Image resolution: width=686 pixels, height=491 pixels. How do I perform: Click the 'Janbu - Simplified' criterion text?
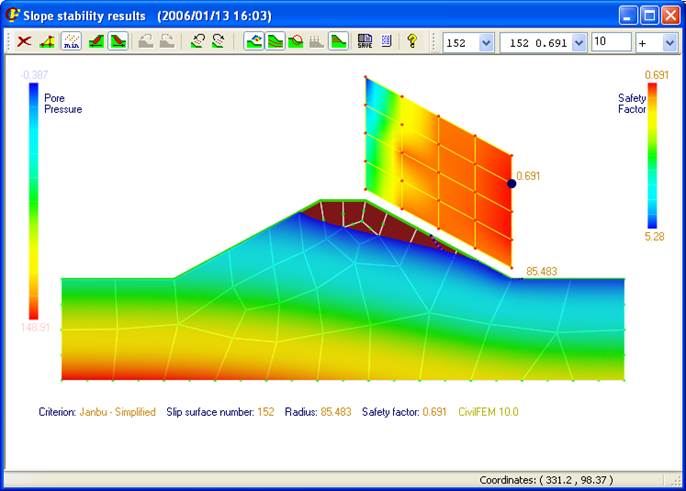tap(117, 412)
